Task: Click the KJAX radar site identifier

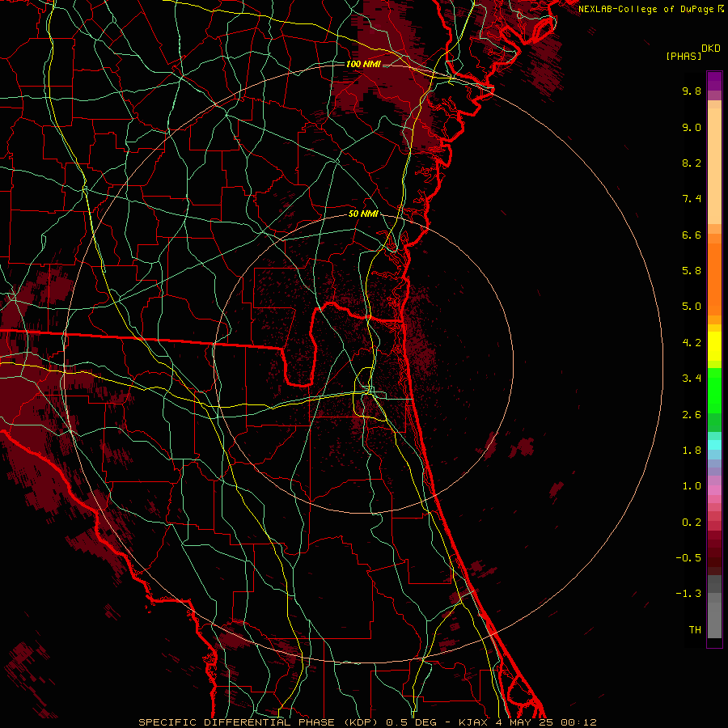Action: click(x=475, y=722)
